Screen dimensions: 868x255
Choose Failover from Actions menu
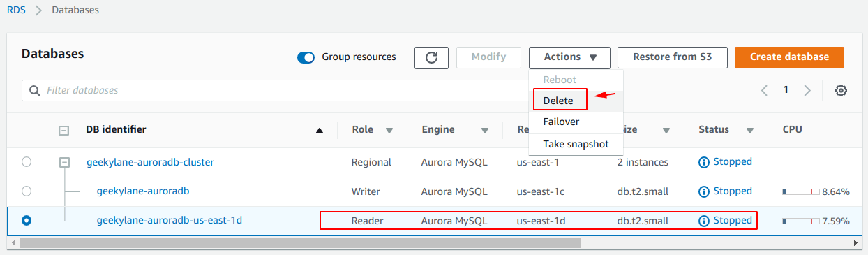click(561, 122)
